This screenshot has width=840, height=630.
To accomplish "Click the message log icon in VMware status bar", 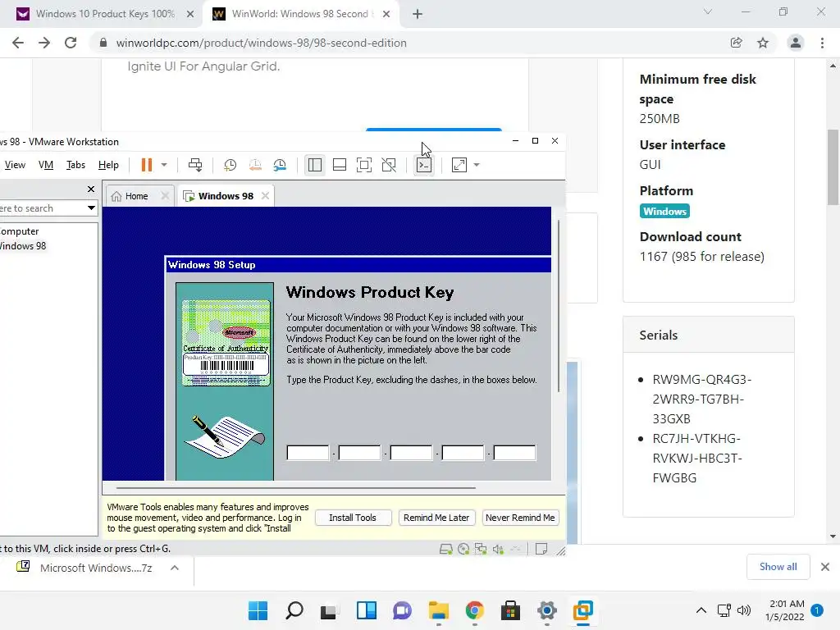I will [x=541, y=549].
